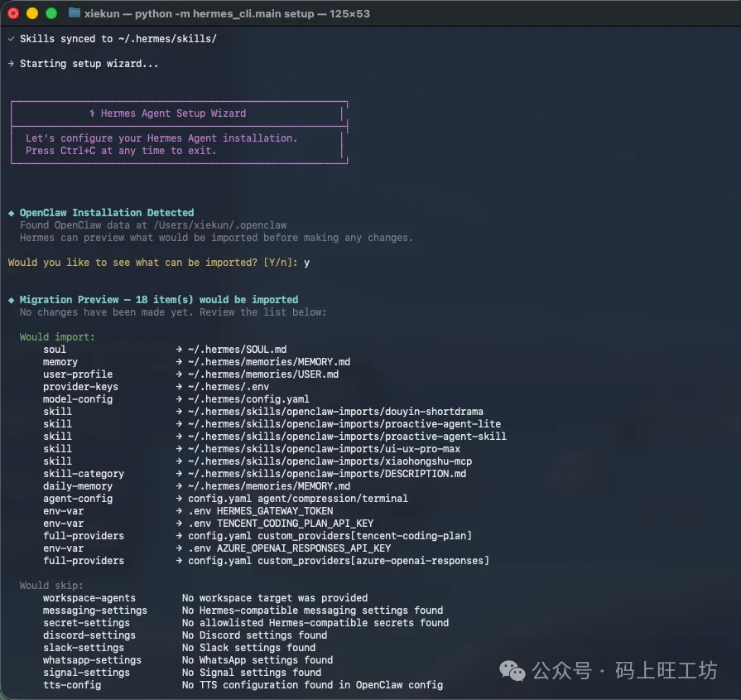Click the 'slack-settings' row label
This screenshot has height=700, width=741.
coord(84,648)
